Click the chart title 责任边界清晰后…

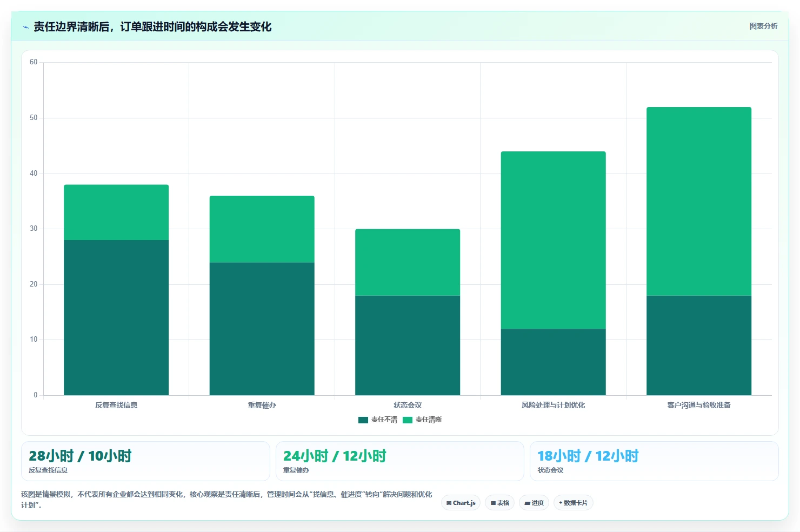[x=152, y=26]
